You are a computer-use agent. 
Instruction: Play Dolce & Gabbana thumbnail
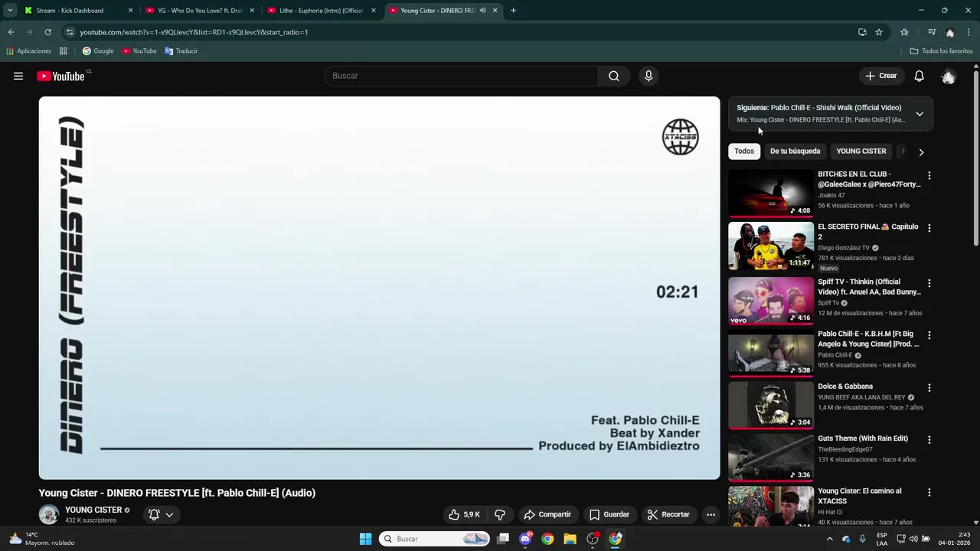click(x=771, y=406)
